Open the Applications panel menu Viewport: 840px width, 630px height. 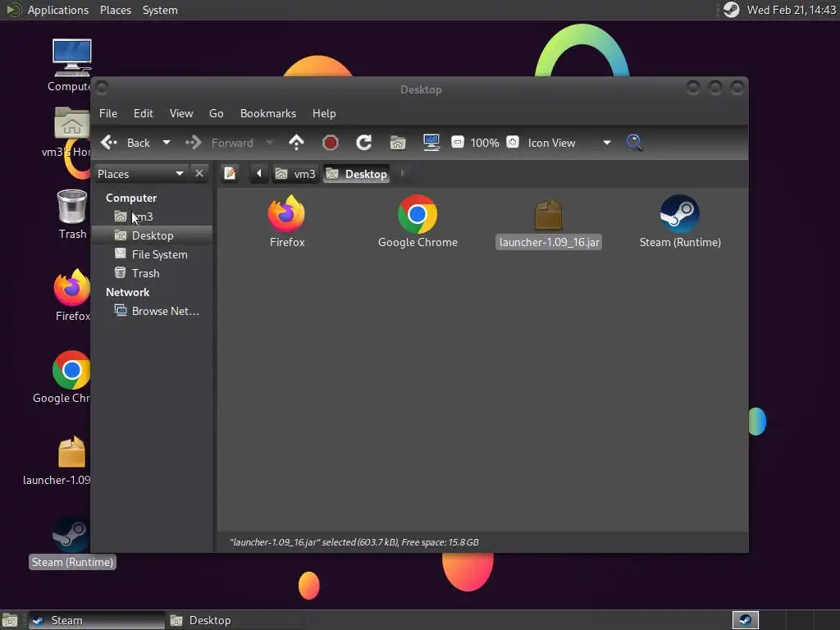pyautogui.click(x=58, y=10)
